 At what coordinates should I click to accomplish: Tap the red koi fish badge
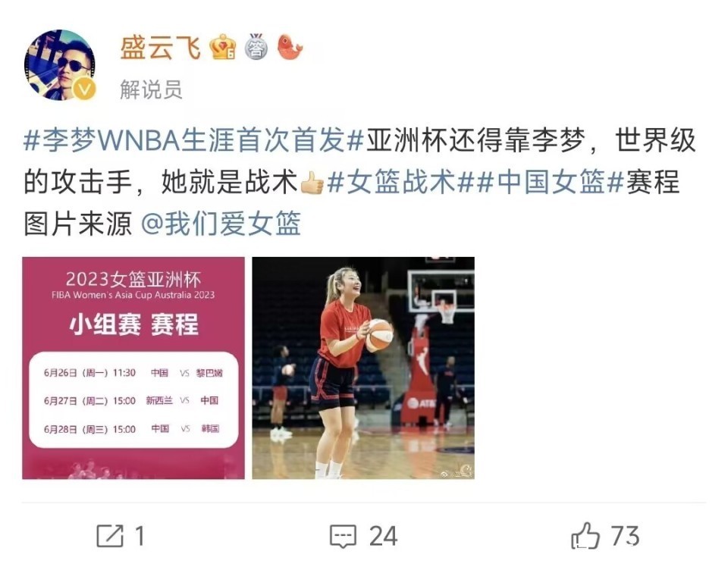tap(290, 47)
